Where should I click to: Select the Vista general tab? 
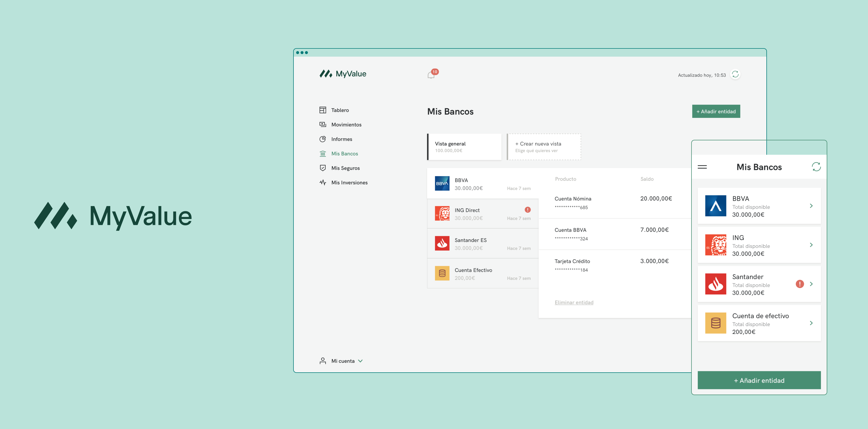[464, 147]
